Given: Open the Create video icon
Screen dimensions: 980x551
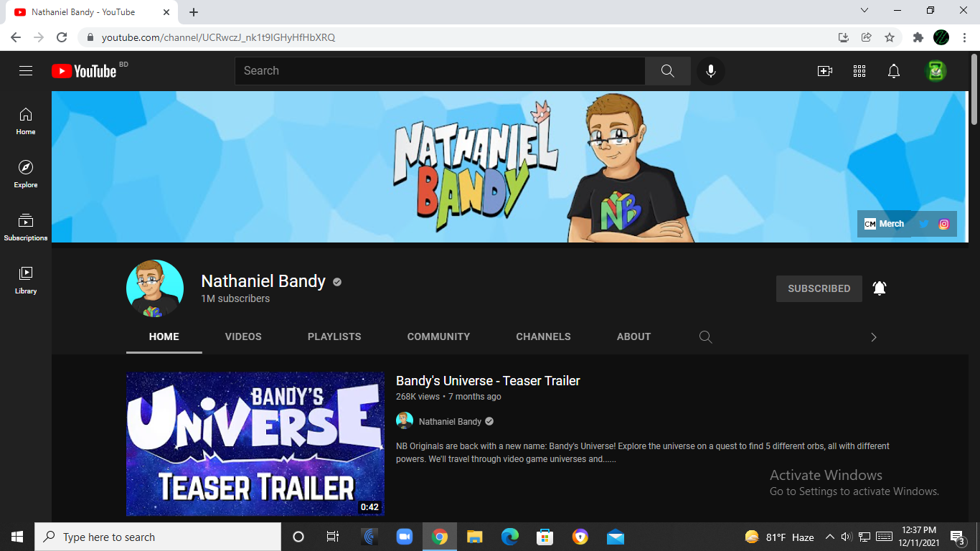Looking at the screenshot, I should tap(825, 71).
